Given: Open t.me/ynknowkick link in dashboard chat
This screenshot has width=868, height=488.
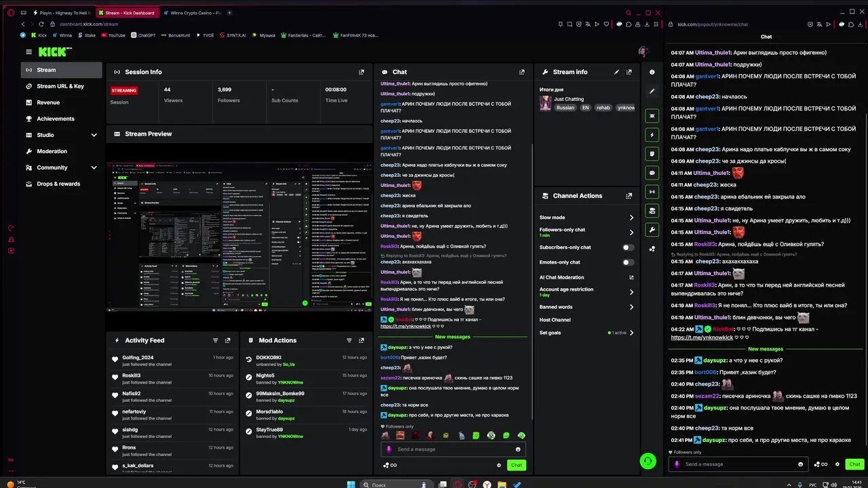Looking at the screenshot, I should [x=406, y=326].
